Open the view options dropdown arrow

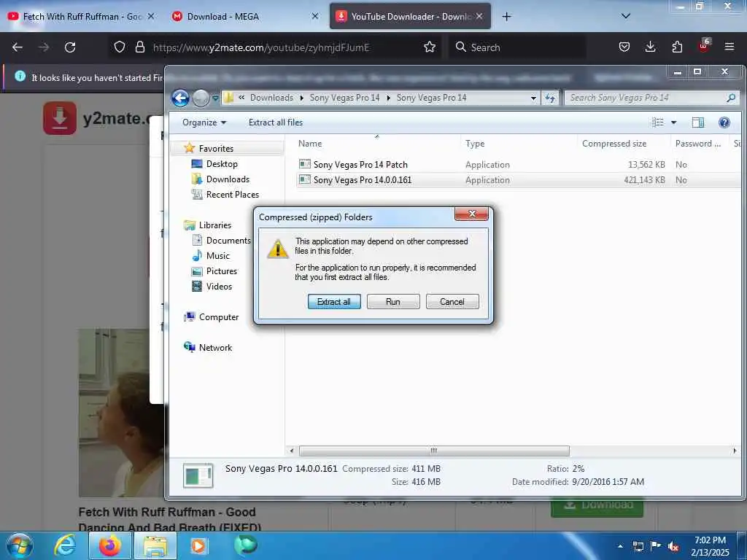(x=673, y=122)
